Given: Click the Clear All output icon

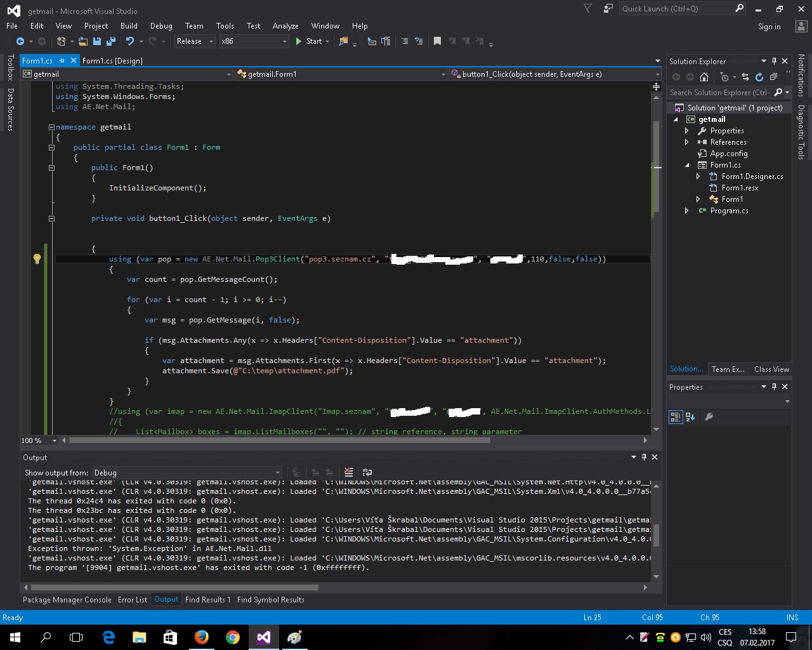Looking at the screenshot, I should pos(348,472).
